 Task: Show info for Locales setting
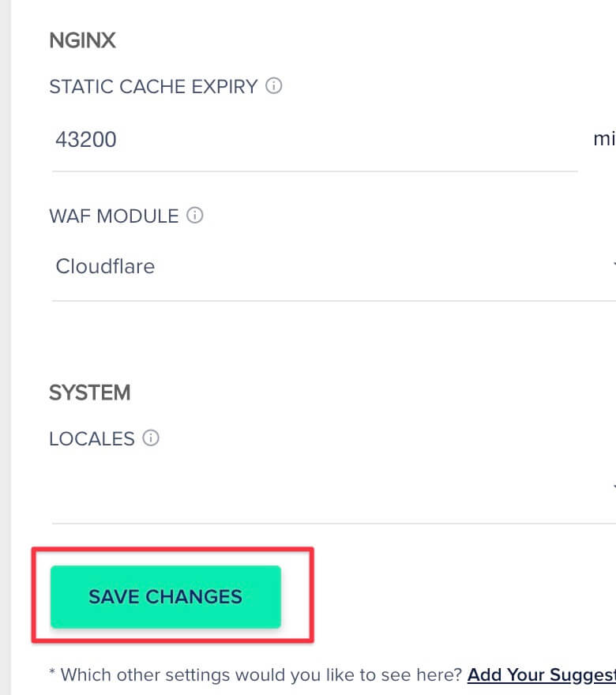pyautogui.click(x=151, y=438)
